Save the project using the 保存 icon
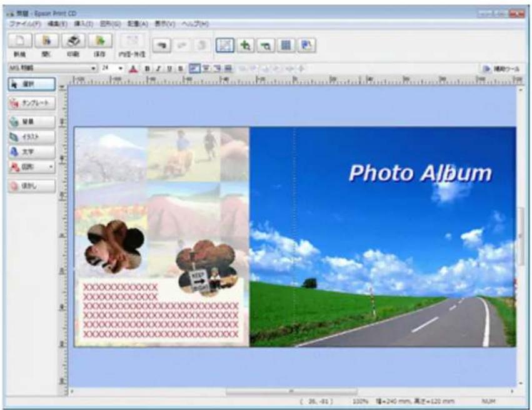 click(x=99, y=42)
